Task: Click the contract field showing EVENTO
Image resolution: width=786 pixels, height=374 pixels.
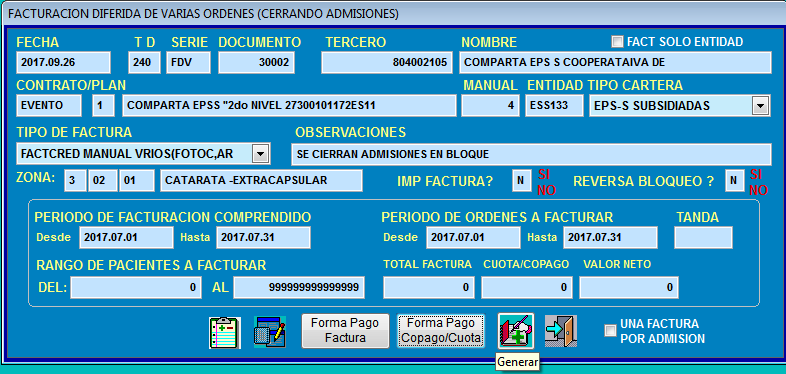Action: pyautogui.click(x=49, y=106)
